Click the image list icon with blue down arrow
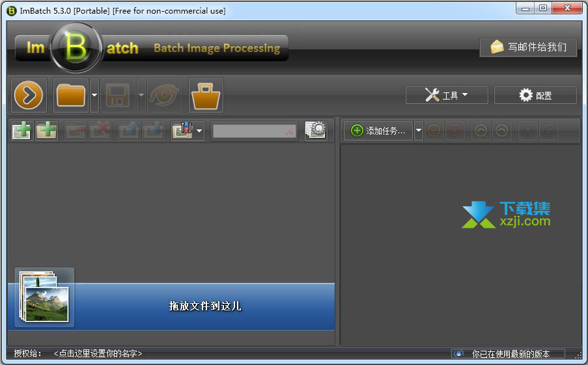 click(153, 131)
